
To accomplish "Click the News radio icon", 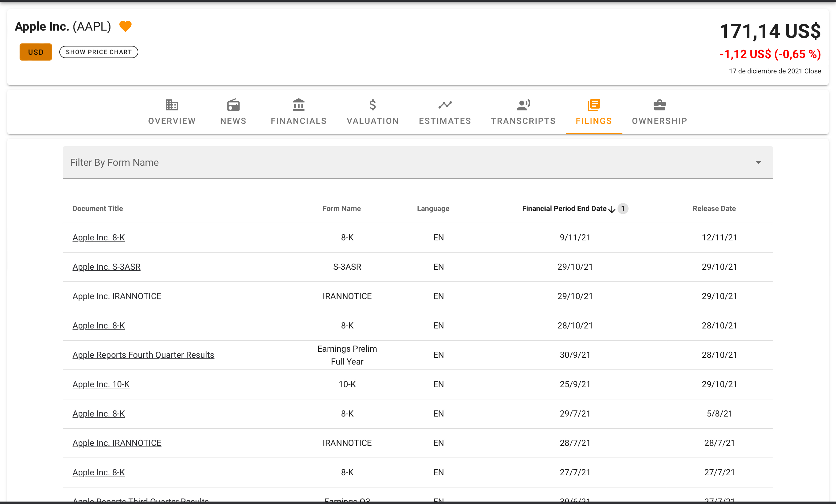I will pos(233,105).
